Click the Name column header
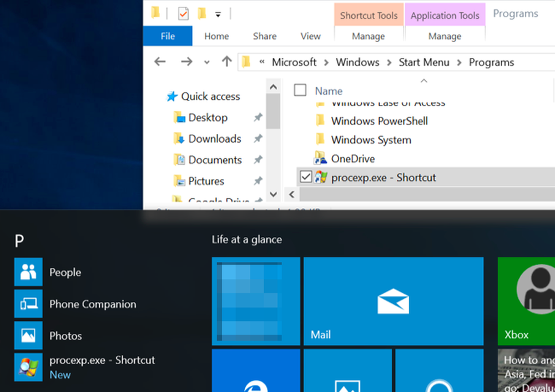The width and height of the screenshot is (555, 392). [329, 91]
